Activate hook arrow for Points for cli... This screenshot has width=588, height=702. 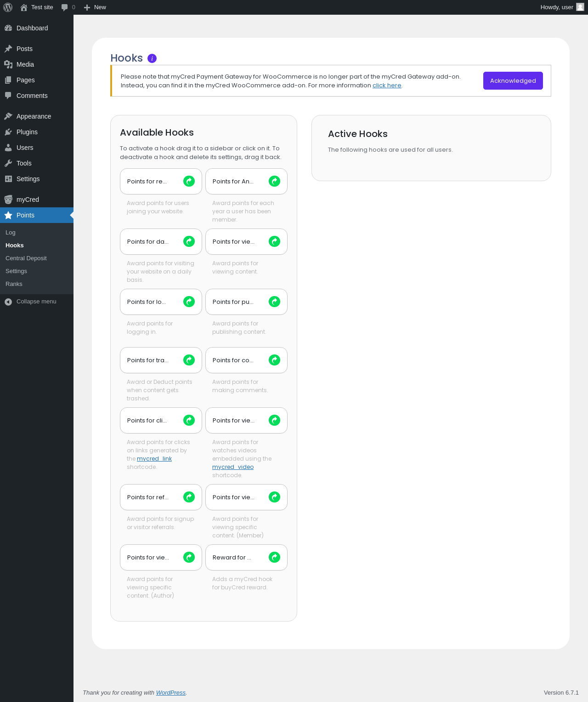(189, 420)
